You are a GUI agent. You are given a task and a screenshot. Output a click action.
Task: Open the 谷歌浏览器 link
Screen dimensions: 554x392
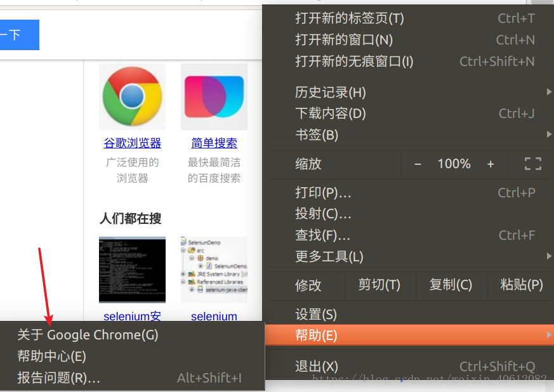click(x=133, y=143)
